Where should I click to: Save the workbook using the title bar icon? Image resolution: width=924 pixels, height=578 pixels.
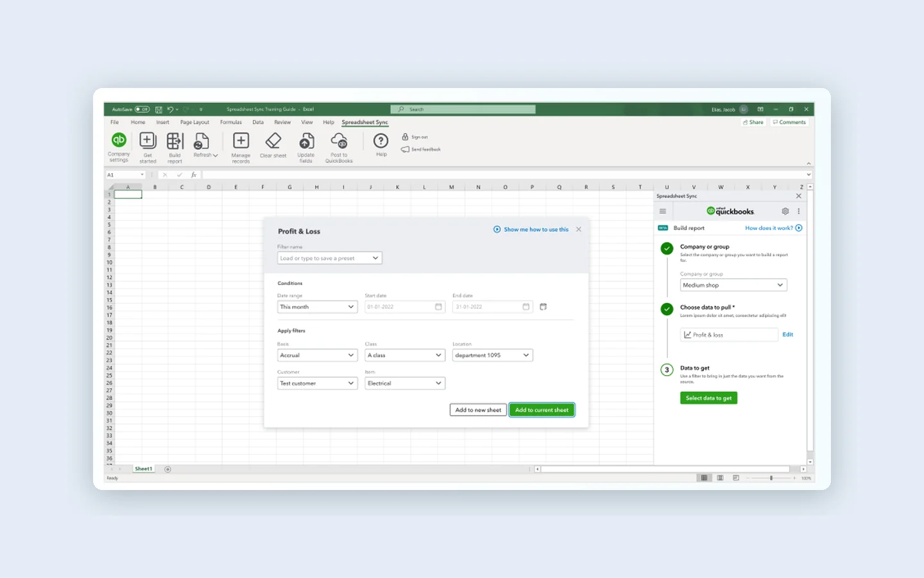click(158, 110)
